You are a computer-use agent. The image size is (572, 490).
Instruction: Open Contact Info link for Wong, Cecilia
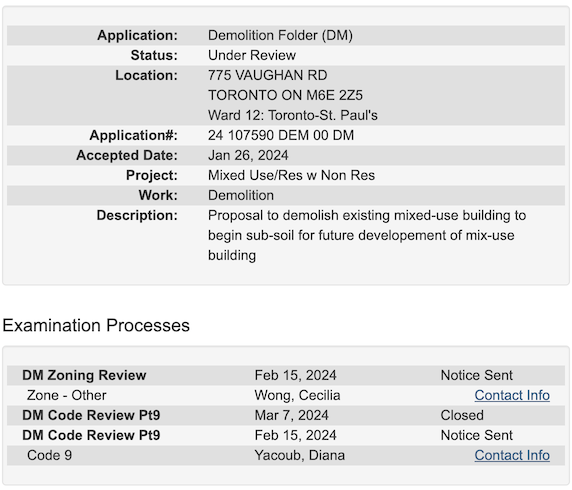[x=512, y=395]
